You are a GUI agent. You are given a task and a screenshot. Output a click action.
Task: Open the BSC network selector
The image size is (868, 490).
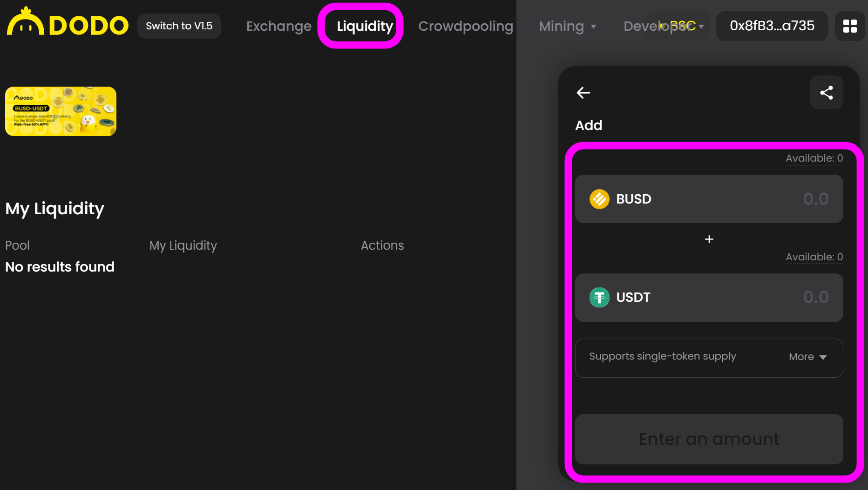coord(683,26)
